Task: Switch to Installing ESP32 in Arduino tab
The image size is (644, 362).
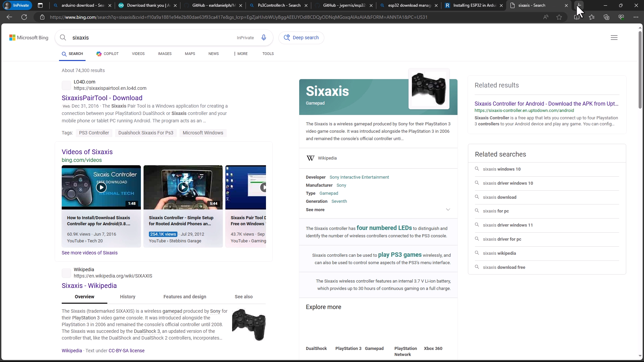Action: (x=474, y=5)
